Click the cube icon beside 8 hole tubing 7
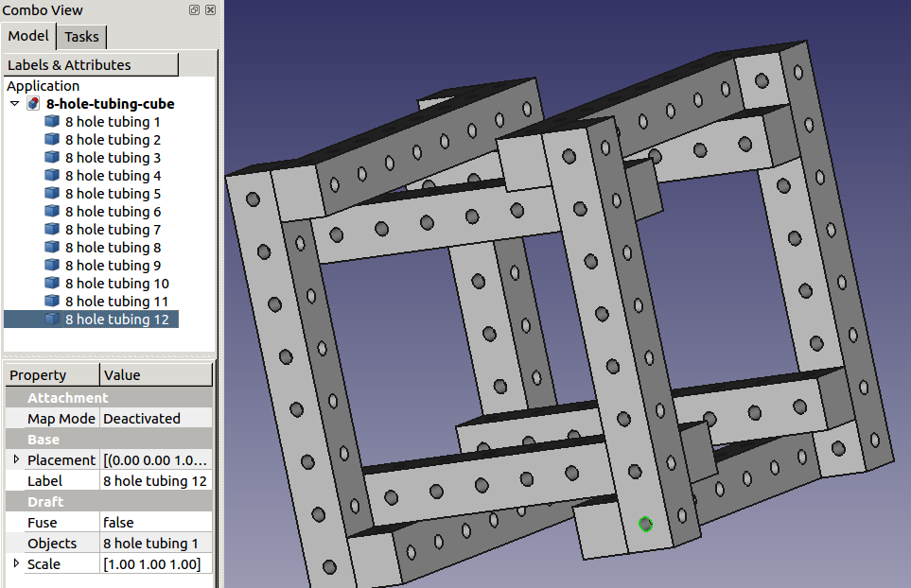Screen dimensions: 911x588 (51, 229)
